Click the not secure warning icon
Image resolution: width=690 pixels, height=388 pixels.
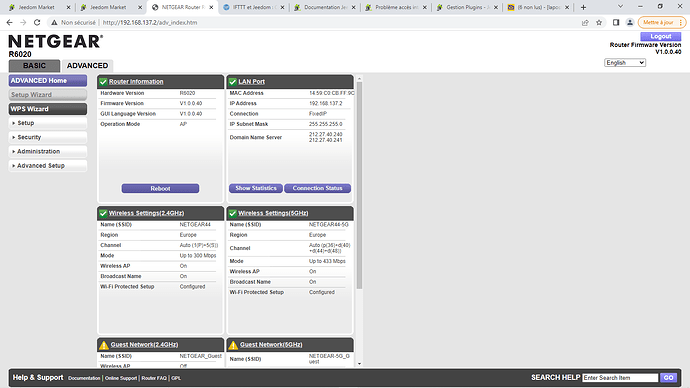[x=54, y=22]
